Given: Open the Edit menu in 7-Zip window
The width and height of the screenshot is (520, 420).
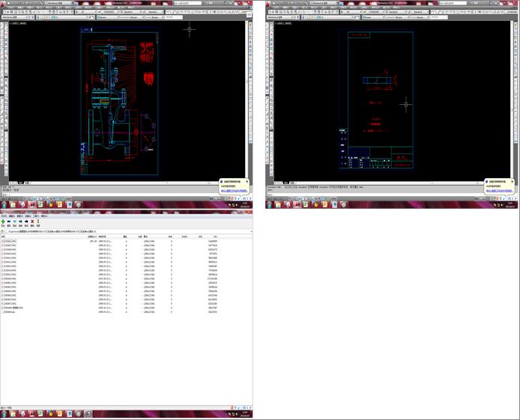Looking at the screenshot, I should point(11,216).
